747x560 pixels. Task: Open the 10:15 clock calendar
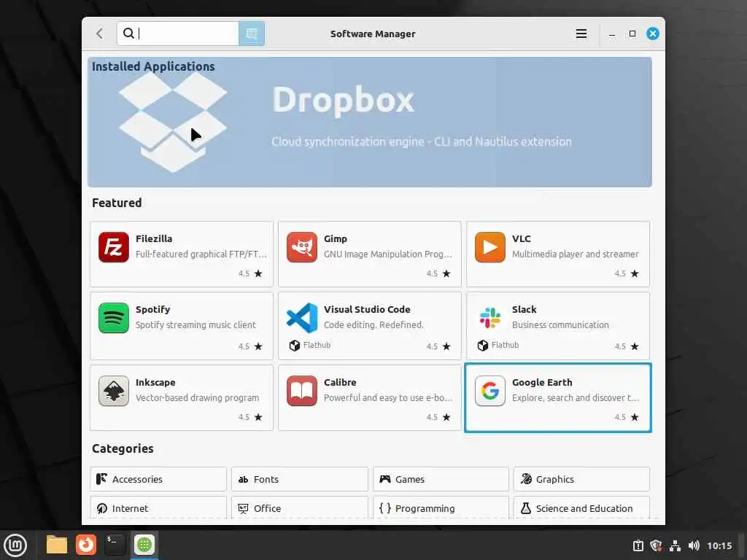point(719,545)
